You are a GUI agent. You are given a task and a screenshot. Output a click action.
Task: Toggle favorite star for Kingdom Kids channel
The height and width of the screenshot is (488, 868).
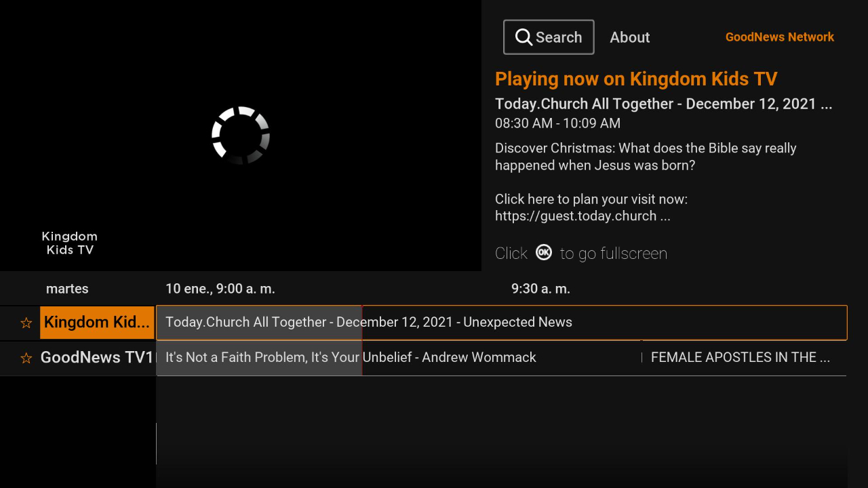(26, 323)
